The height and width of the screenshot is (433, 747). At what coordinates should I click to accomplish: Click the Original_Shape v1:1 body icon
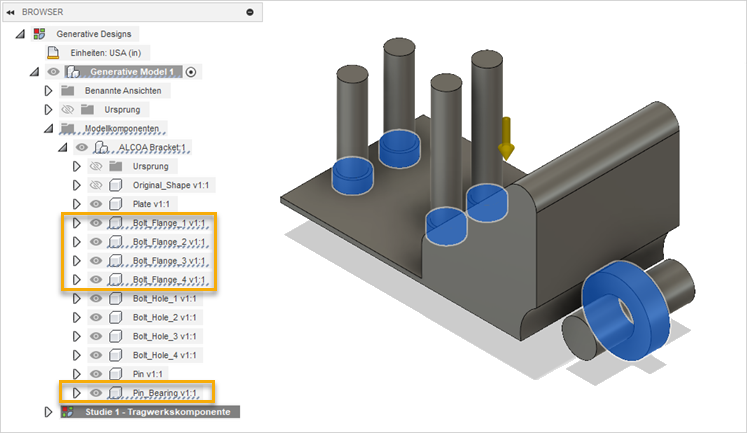[x=115, y=185]
